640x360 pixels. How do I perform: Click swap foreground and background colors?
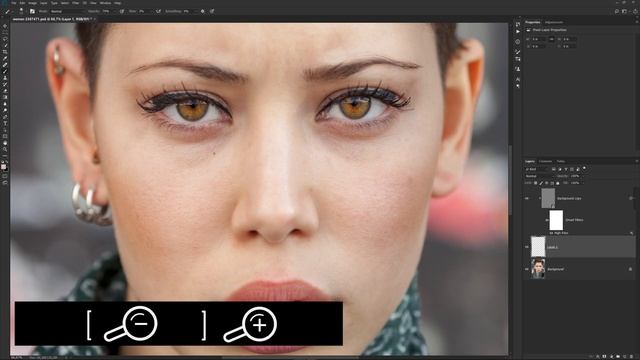click(x=7, y=161)
